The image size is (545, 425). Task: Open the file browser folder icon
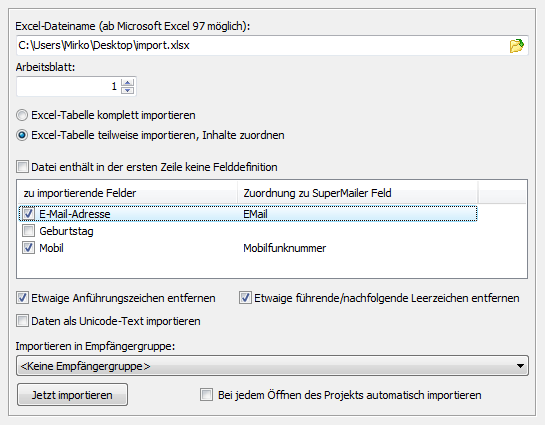click(x=516, y=46)
